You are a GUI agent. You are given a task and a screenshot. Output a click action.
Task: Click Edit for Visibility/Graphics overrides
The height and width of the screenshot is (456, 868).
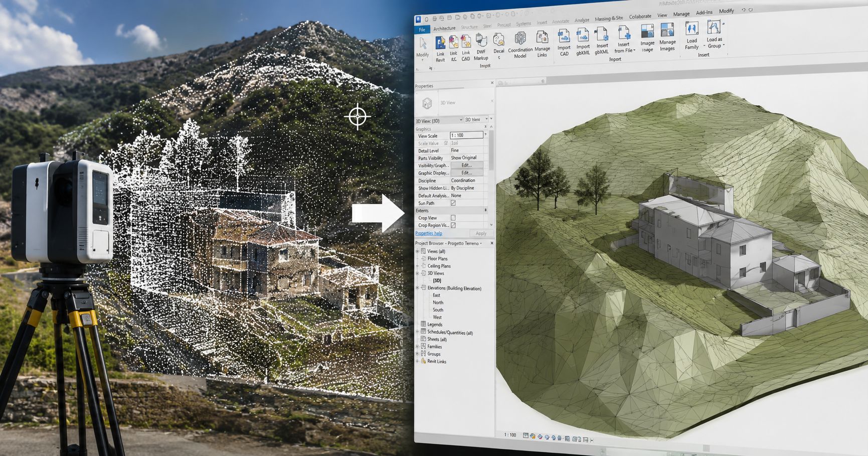pos(467,165)
